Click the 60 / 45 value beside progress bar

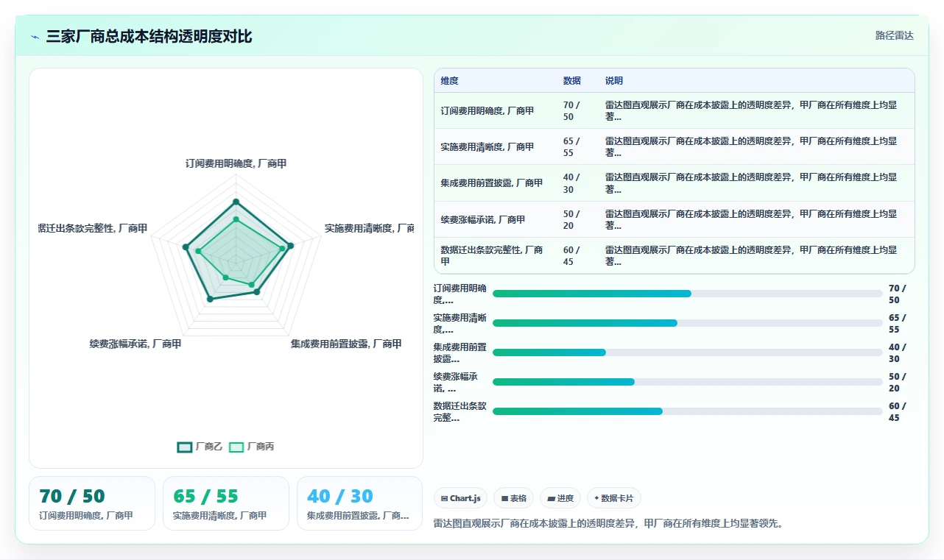pos(898,411)
